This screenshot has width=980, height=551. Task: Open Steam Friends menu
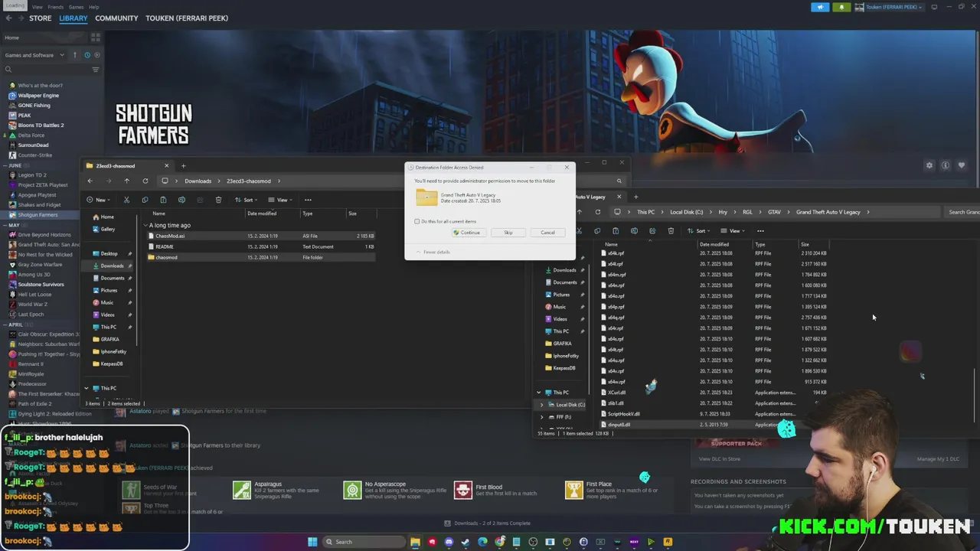click(x=57, y=7)
